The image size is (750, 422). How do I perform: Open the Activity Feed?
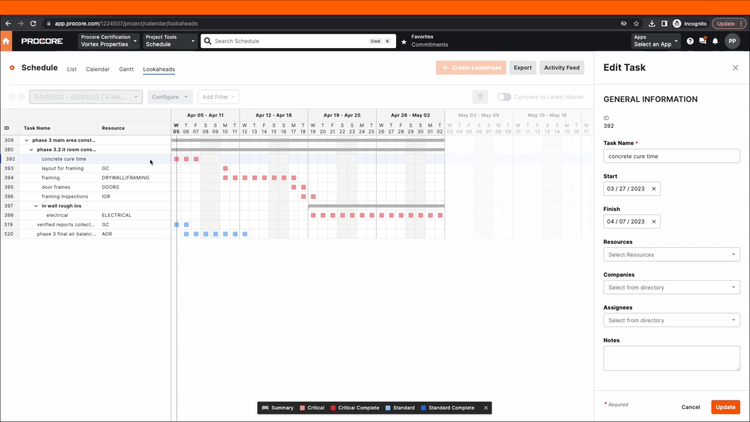coord(562,67)
